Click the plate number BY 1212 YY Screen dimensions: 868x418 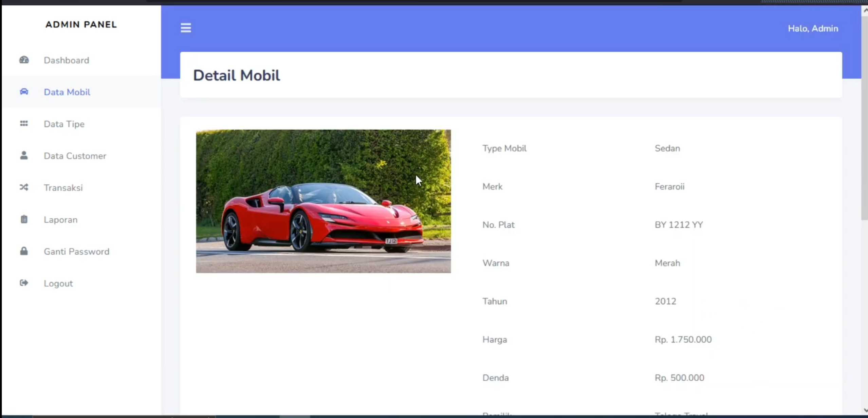point(679,225)
